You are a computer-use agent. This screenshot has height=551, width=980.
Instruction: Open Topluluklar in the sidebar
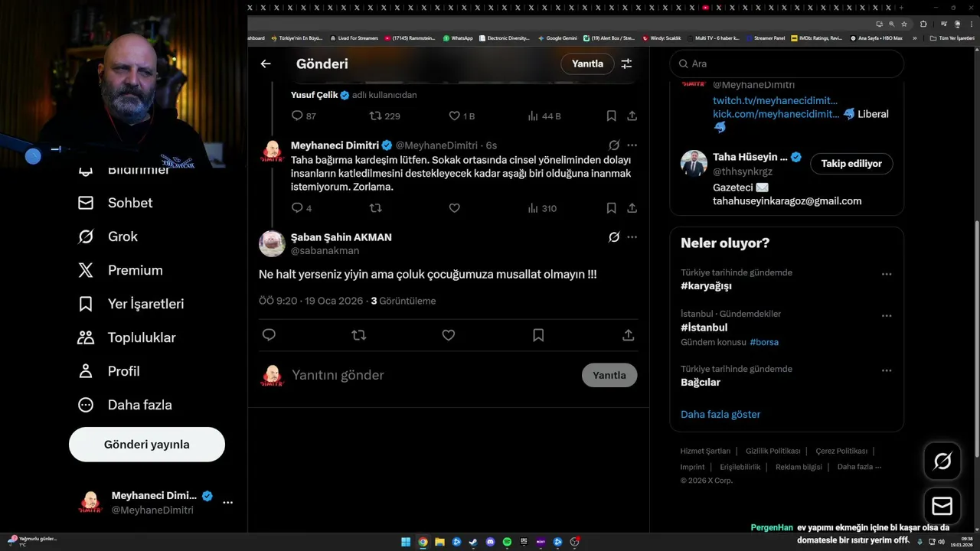pyautogui.click(x=127, y=337)
